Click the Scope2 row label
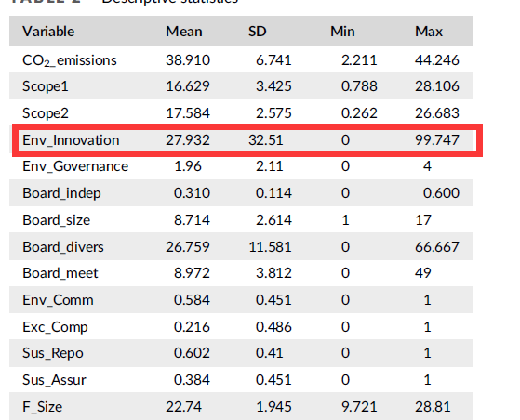520x420 pixels. point(46,113)
